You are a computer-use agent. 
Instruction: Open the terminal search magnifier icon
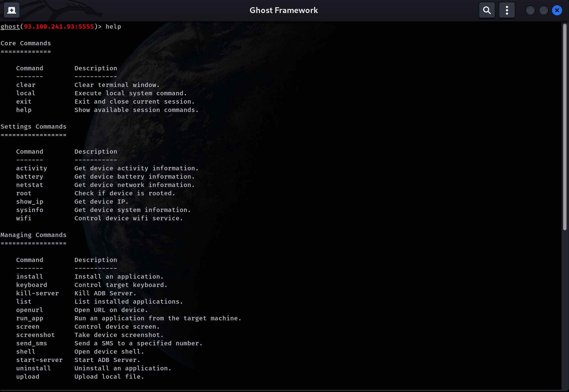487,10
